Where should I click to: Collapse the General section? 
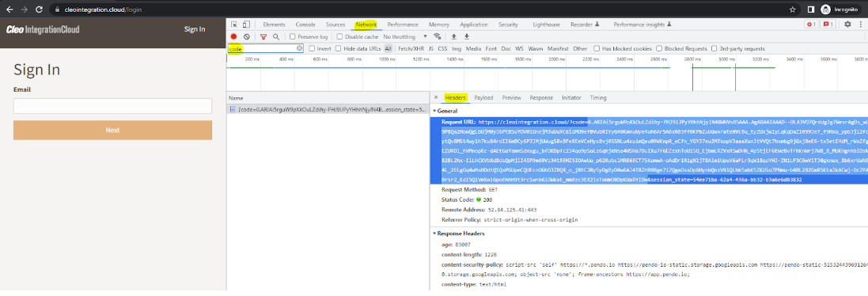pyautogui.click(x=434, y=112)
